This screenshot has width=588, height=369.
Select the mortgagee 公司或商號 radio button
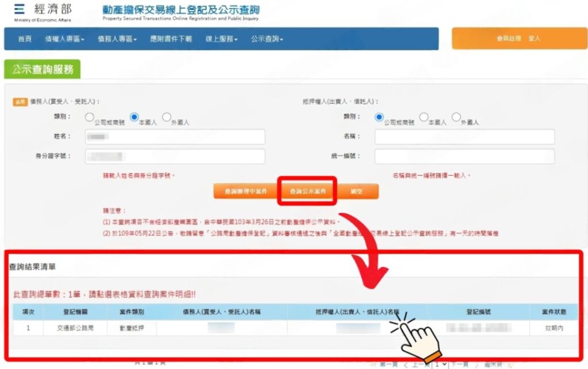(379, 117)
